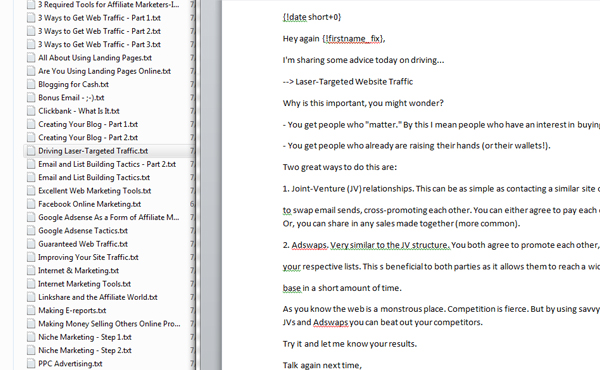Click the '--> Laser-Targeted Website Traffic' line
The image size is (600, 370).
tap(348, 81)
